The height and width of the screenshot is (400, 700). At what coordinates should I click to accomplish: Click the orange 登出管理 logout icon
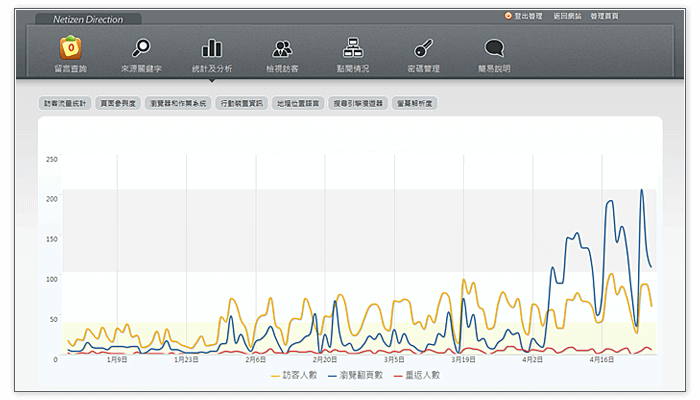(x=509, y=16)
